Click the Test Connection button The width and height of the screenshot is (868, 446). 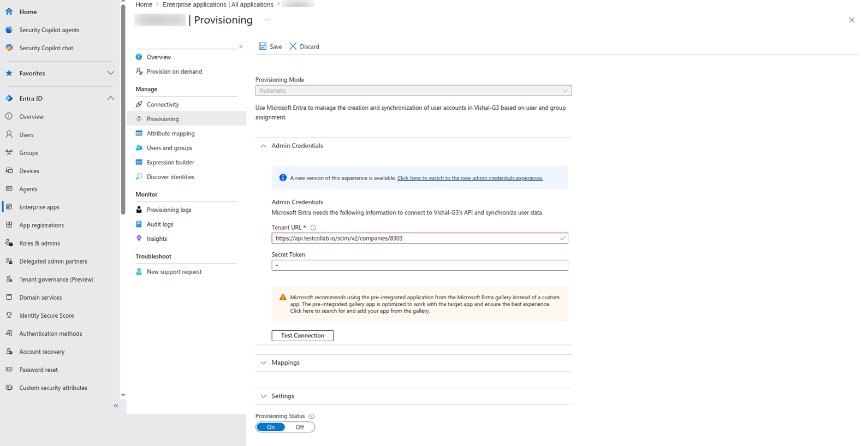tap(302, 336)
